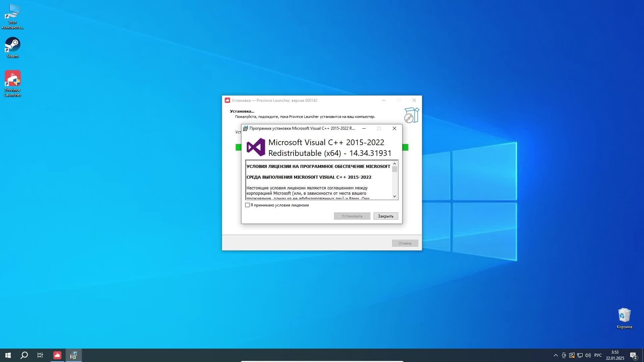Click the Visual C++ installer taskbar icon
644x362 pixels.
coord(74,355)
